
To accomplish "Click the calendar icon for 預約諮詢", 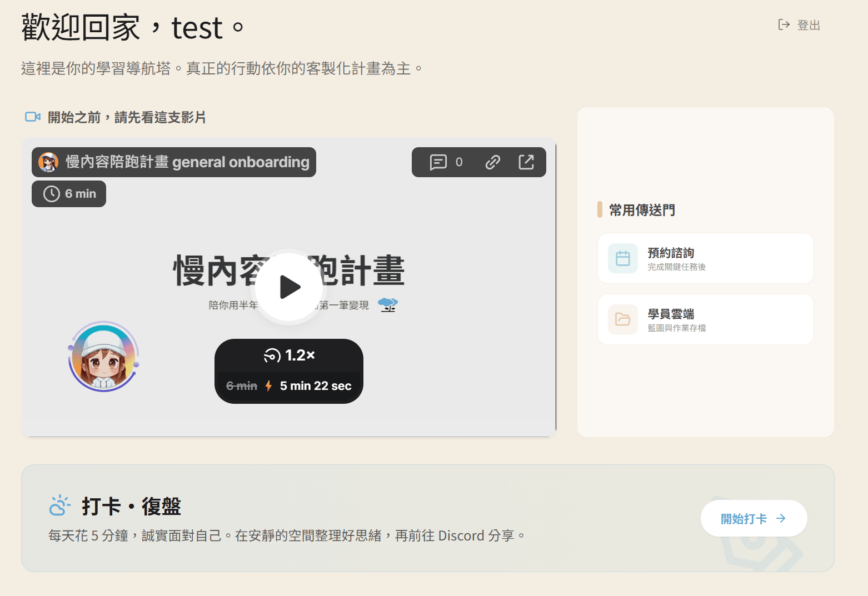I will click(x=623, y=258).
